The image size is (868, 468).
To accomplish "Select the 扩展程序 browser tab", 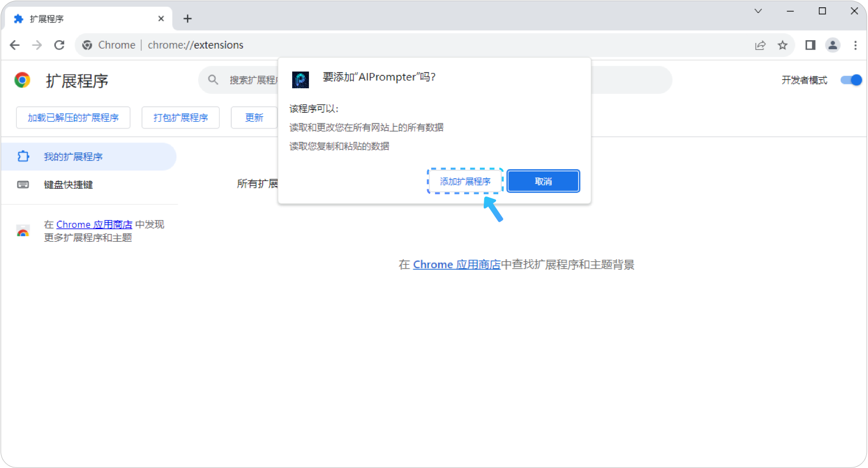I will [x=89, y=19].
